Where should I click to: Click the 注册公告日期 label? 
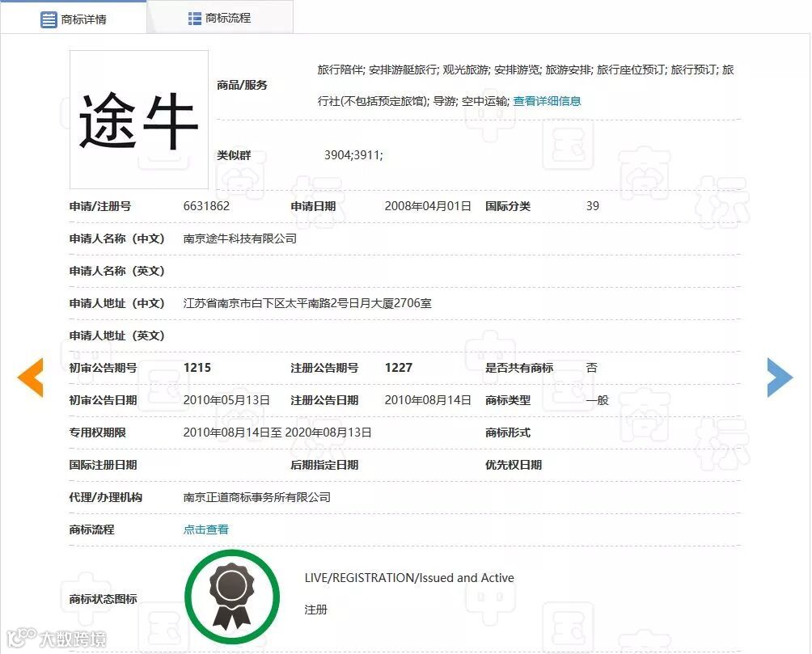click(x=324, y=400)
